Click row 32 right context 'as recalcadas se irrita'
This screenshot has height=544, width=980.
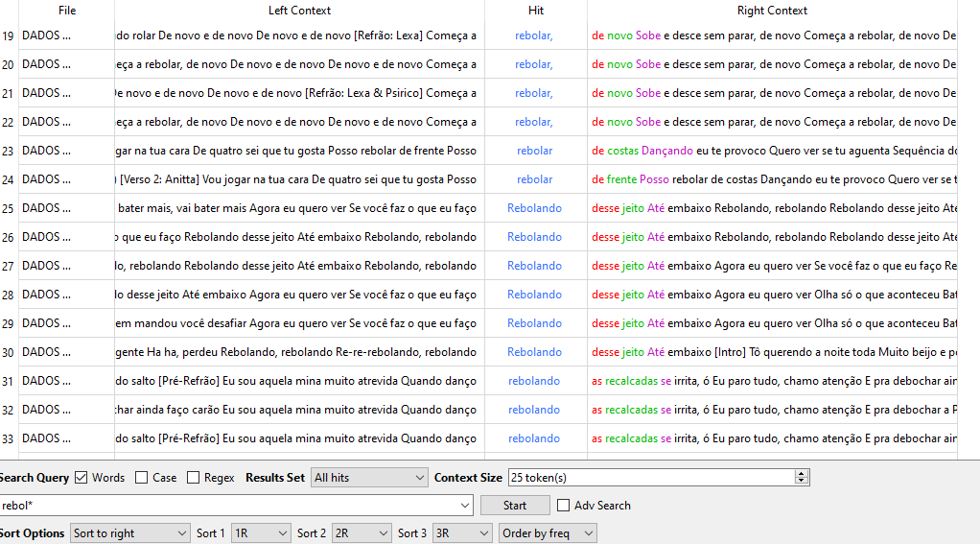(x=644, y=410)
